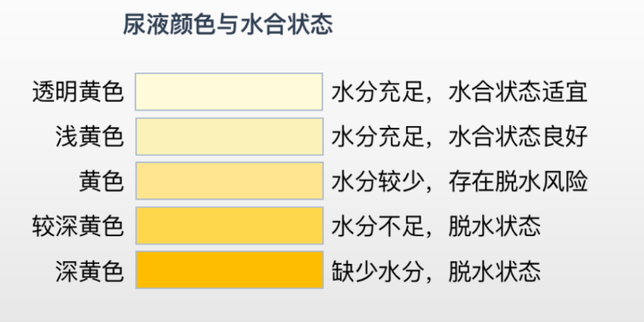This screenshot has width=644, height=322.
Task: Click 水合状态 in the title
Action: click(286, 24)
